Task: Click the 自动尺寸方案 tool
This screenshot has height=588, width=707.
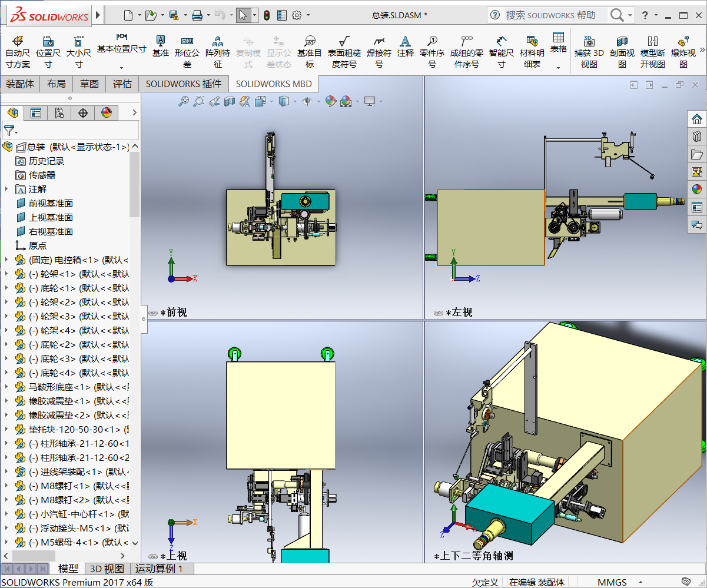Action: pos(17,51)
